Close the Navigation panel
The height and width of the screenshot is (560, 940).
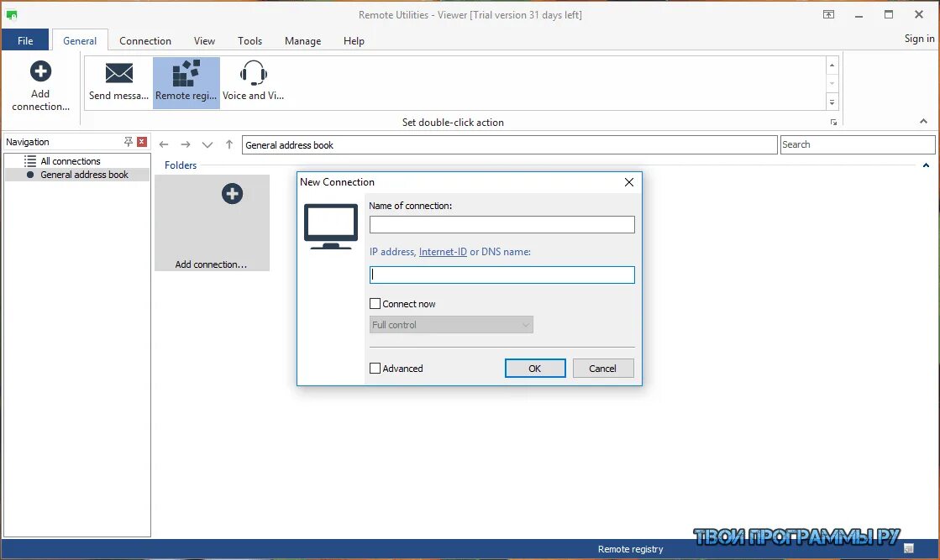(x=142, y=142)
